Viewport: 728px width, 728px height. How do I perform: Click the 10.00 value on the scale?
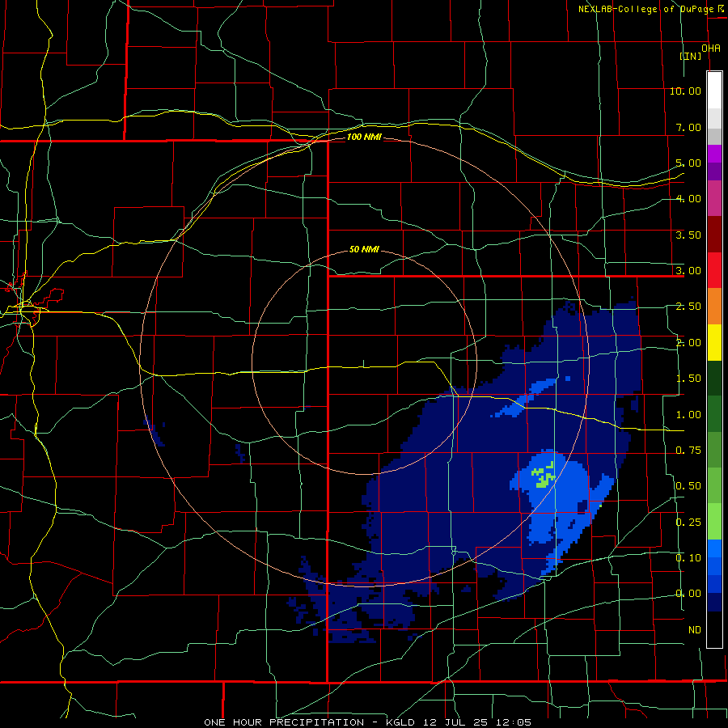(685, 91)
